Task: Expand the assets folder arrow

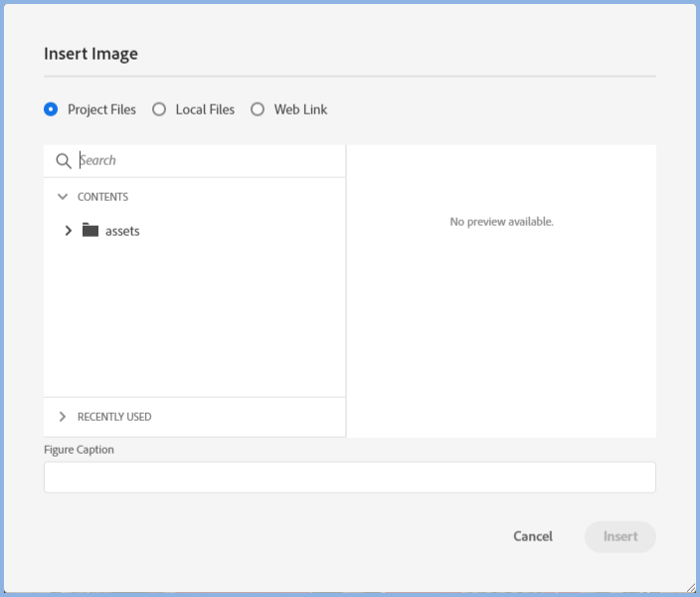Action: click(x=68, y=231)
